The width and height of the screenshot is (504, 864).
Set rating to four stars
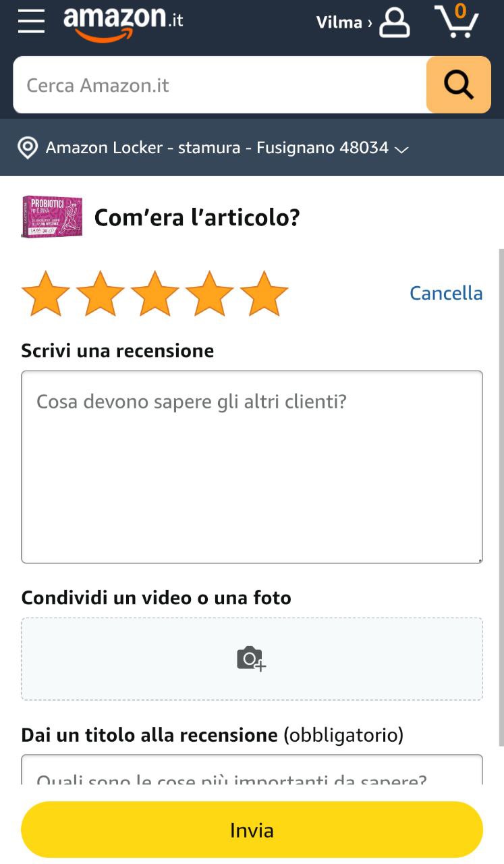(210, 294)
